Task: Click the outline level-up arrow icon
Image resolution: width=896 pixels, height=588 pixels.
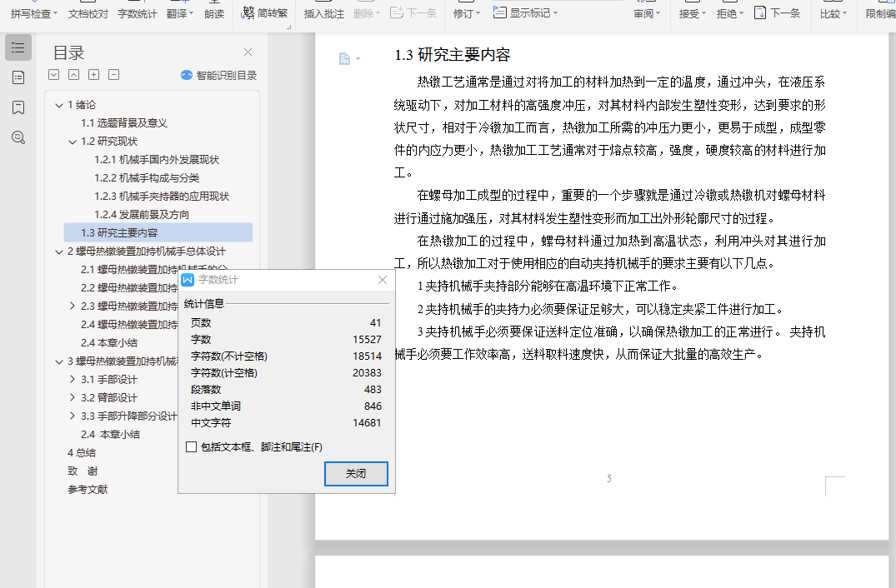Action: 73,75
